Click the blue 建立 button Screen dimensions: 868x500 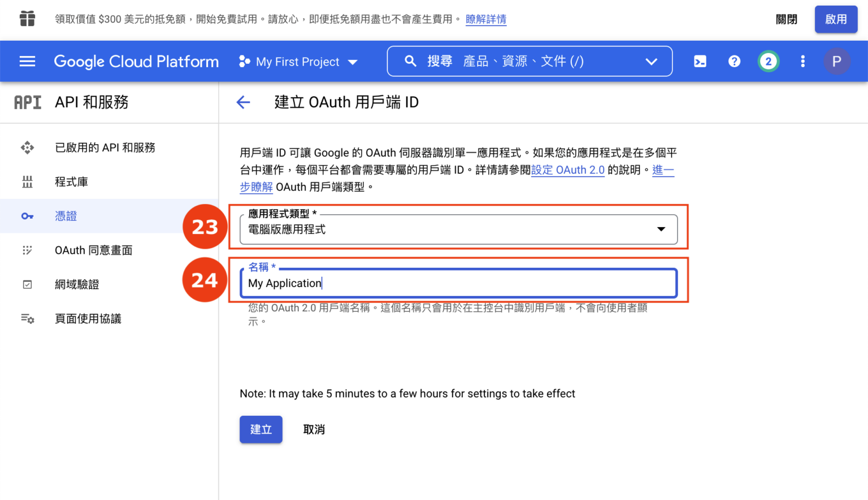[x=261, y=429]
